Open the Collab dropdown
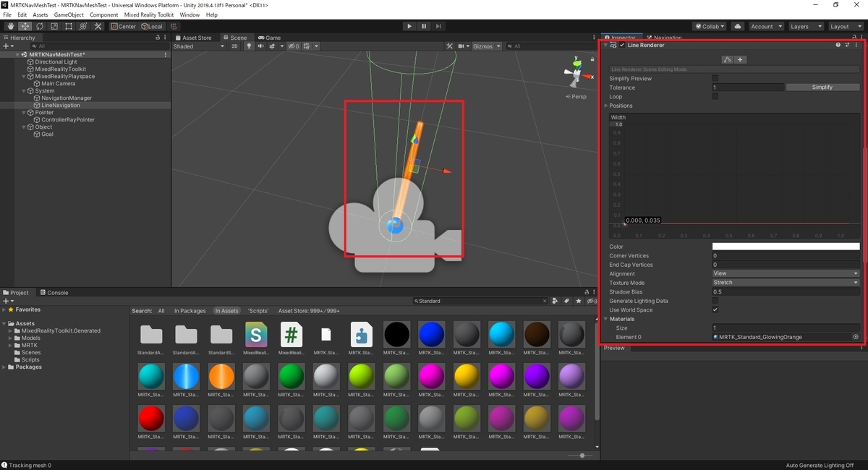The image size is (868, 470). tap(710, 26)
